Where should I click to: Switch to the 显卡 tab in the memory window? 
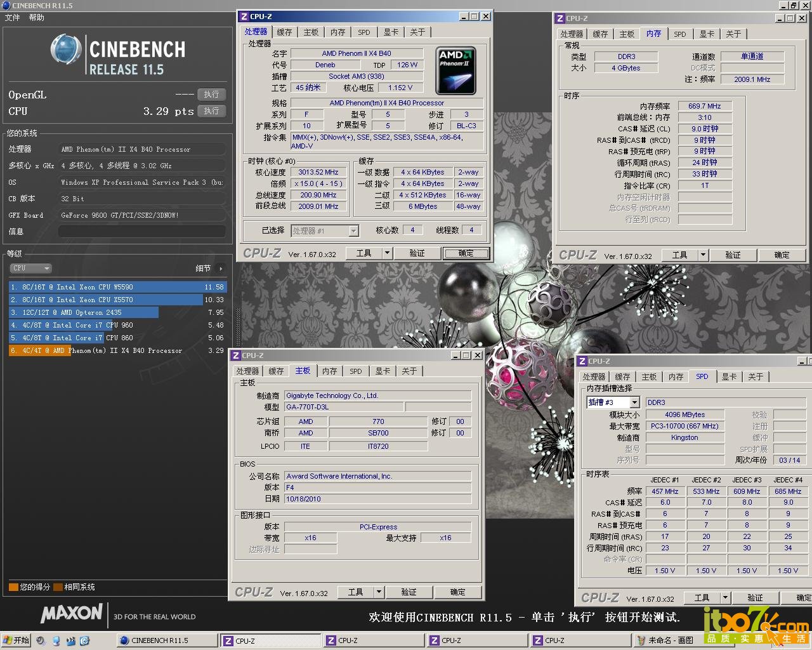[707, 34]
